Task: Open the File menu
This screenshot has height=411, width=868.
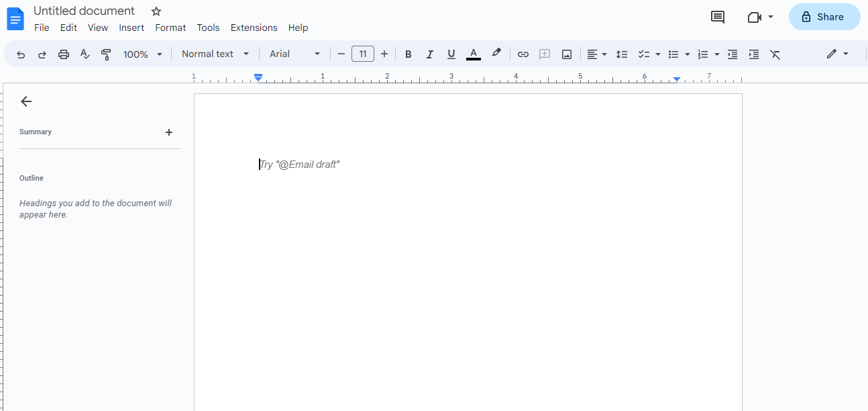Action: coord(42,28)
